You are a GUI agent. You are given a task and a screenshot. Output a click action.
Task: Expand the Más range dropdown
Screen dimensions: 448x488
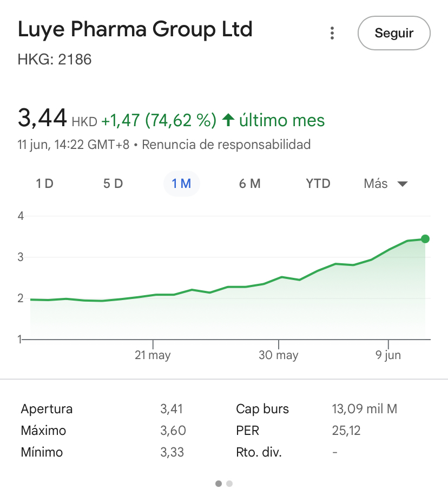pos(386,184)
